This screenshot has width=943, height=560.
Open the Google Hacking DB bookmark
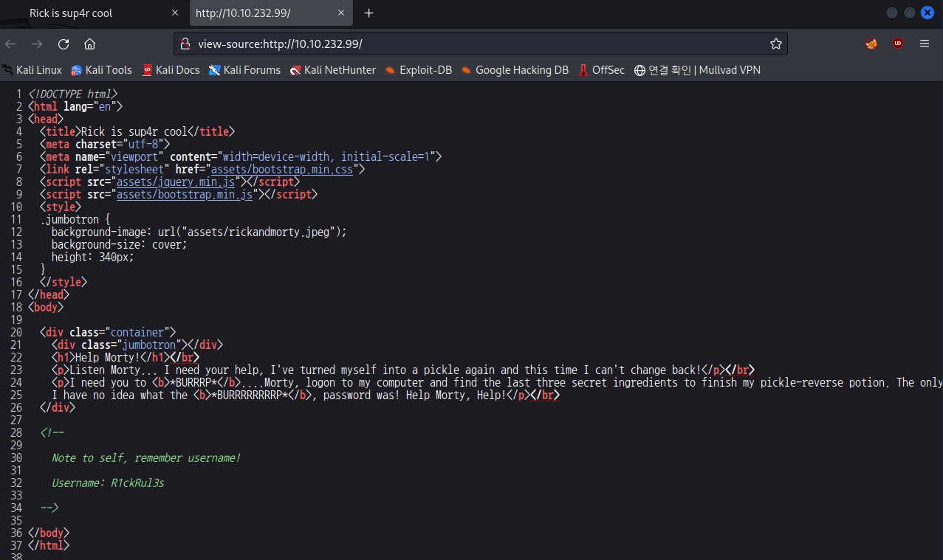pos(515,70)
